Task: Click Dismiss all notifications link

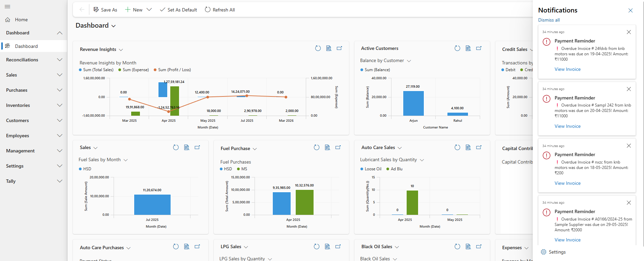Action: 549,20
